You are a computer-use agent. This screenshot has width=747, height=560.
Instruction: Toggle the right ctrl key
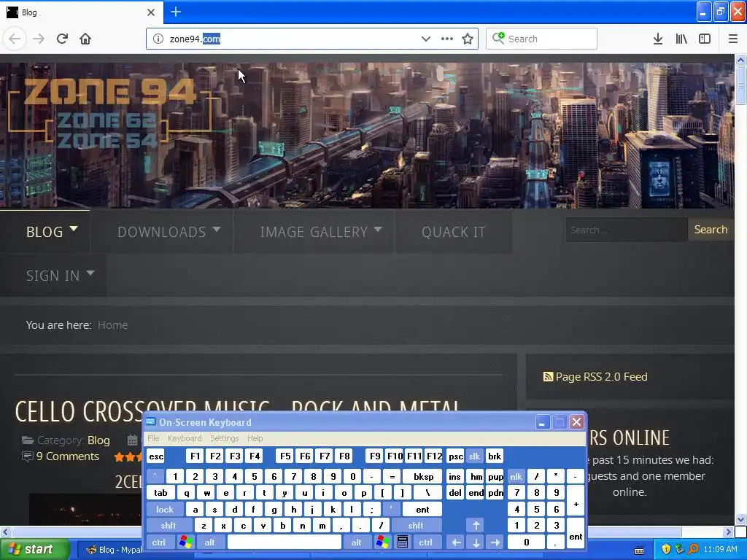(425, 542)
